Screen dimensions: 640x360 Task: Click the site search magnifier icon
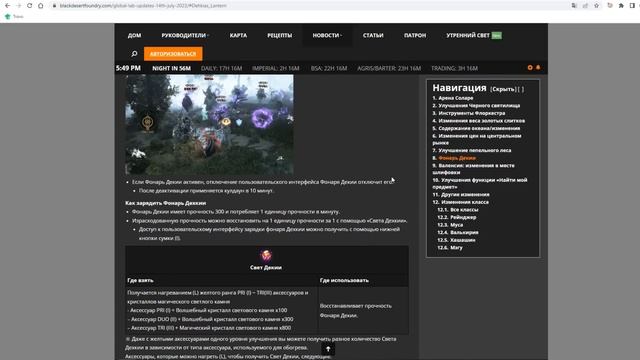[x=134, y=53]
